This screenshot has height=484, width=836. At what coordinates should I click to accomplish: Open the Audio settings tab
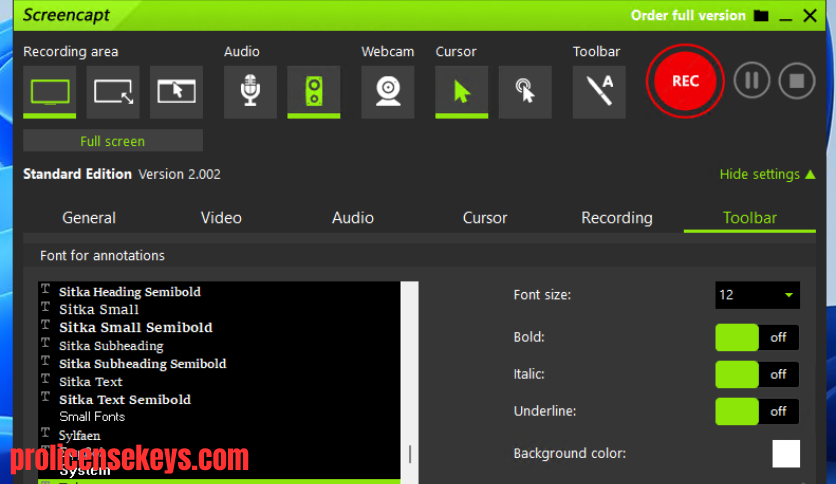[353, 218]
